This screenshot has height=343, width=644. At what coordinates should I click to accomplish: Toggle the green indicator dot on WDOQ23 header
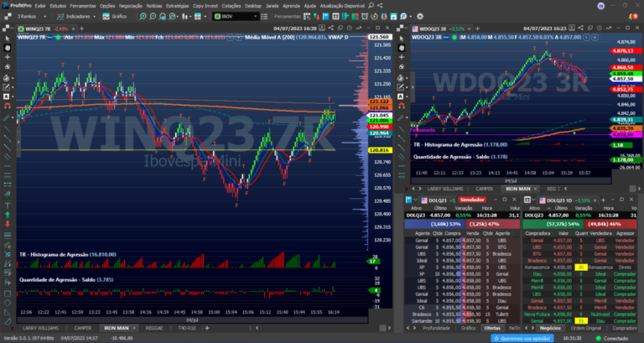454,38
